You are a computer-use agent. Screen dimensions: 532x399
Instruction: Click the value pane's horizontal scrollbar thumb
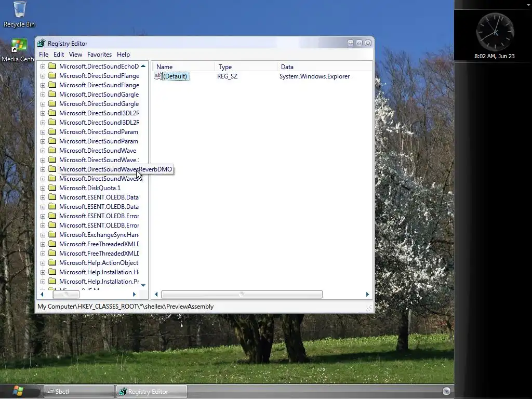pos(242,294)
